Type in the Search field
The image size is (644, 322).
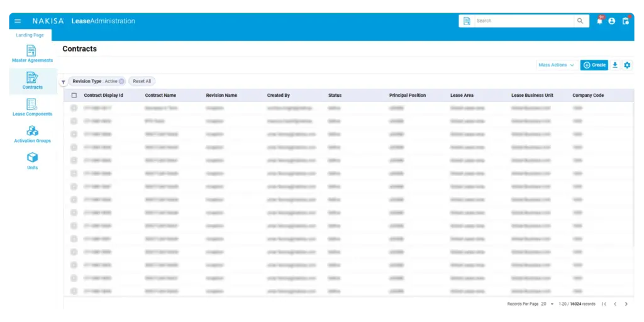pyautogui.click(x=522, y=21)
